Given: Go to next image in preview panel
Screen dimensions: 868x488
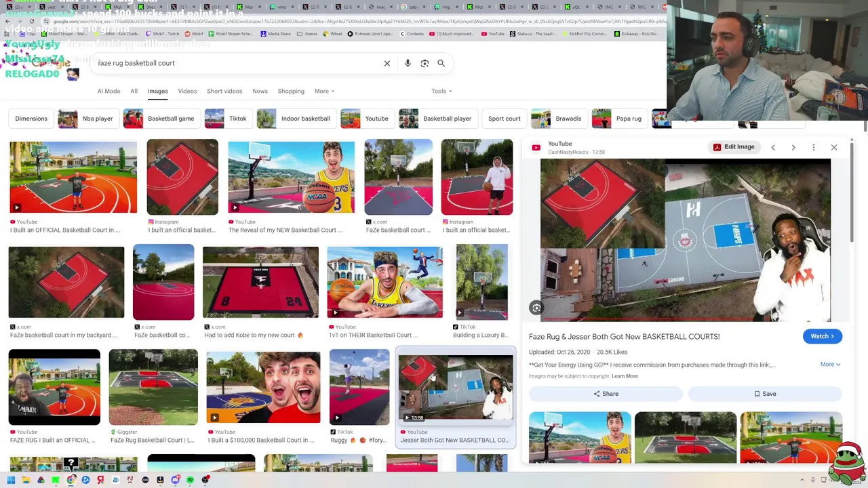Looking at the screenshot, I should click(793, 147).
